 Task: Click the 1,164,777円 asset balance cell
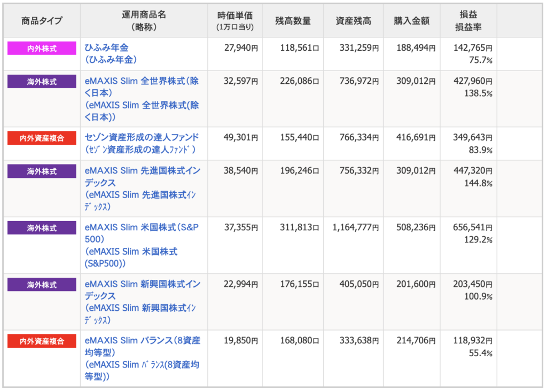pyautogui.click(x=355, y=228)
